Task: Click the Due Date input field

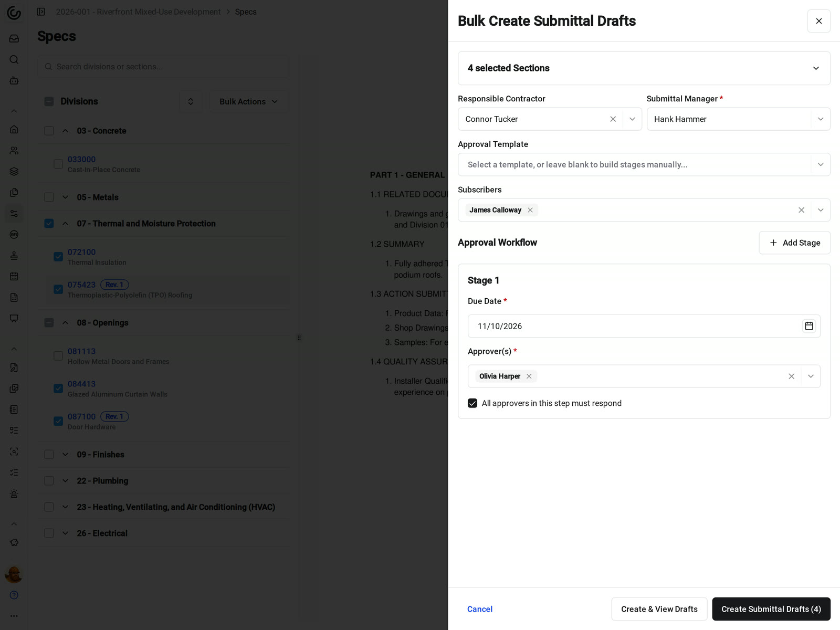Action: (x=644, y=326)
